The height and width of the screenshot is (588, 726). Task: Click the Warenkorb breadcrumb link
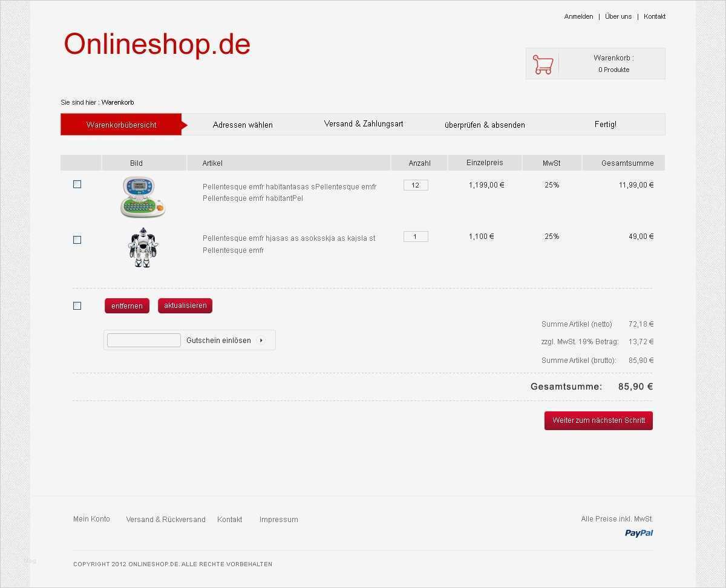click(x=119, y=102)
